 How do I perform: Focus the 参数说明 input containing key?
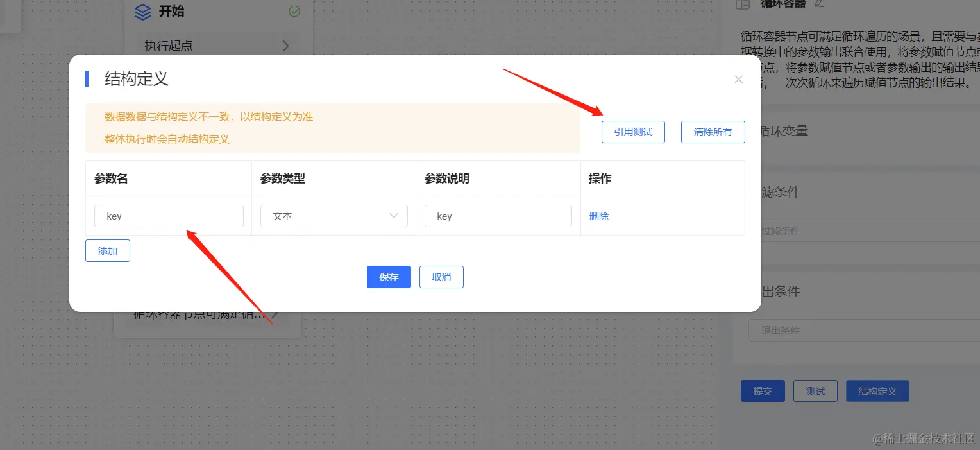click(498, 216)
